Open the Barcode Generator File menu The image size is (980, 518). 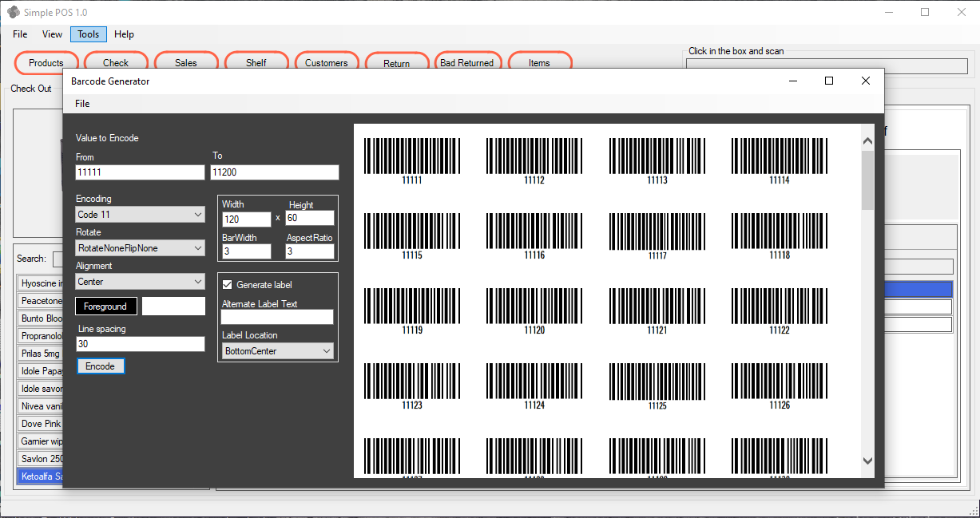(x=82, y=104)
